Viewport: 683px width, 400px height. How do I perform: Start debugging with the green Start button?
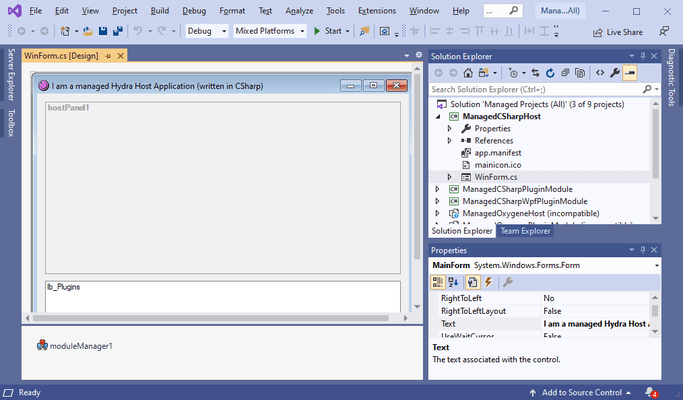point(328,31)
